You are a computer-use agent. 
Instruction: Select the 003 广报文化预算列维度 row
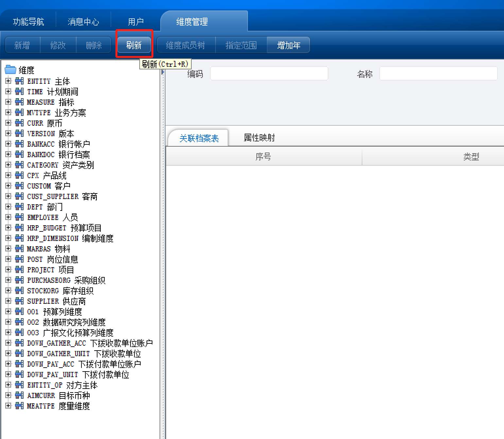point(70,333)
